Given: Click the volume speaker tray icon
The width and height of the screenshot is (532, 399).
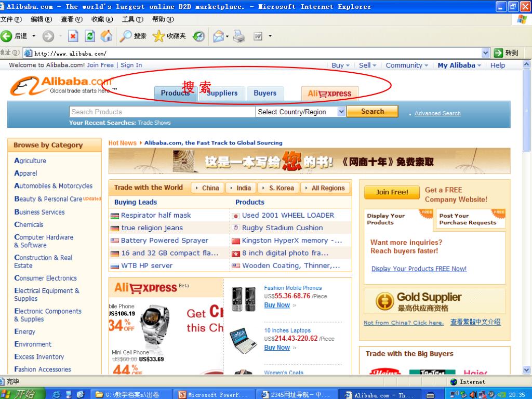Looking at the screenshot, I should pos(472,395).
